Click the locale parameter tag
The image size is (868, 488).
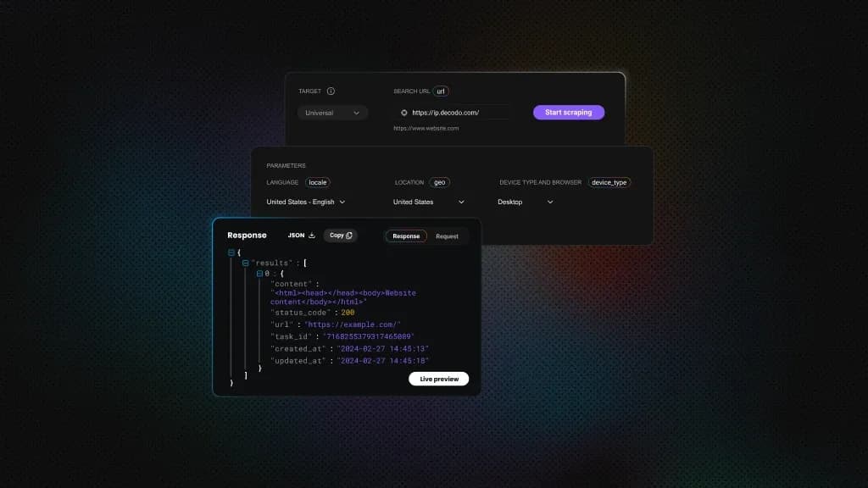point(318,182)
